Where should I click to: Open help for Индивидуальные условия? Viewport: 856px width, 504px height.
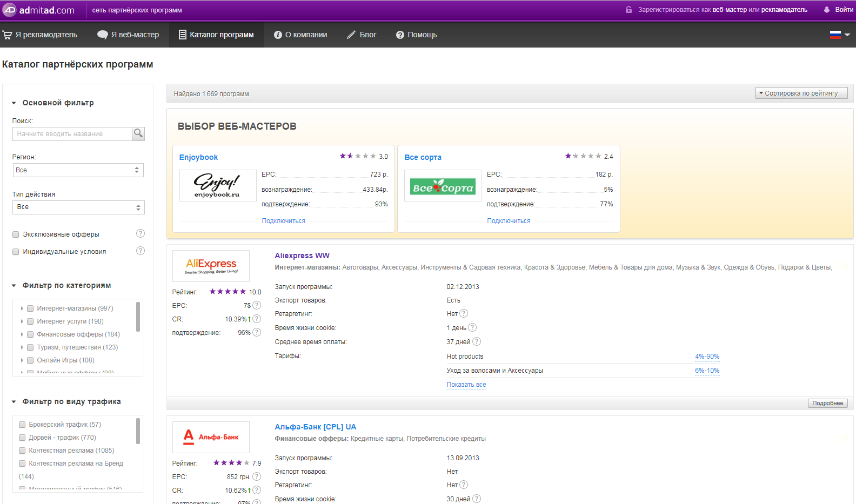tap(141, 251)
